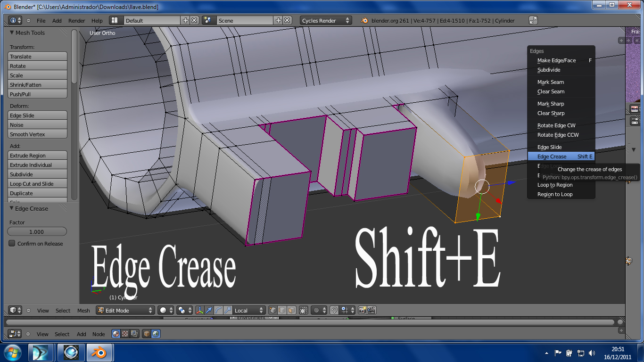The image size is (644, 362).
Task: Click the Edge Slide tool button
Action: coord(38,115)
